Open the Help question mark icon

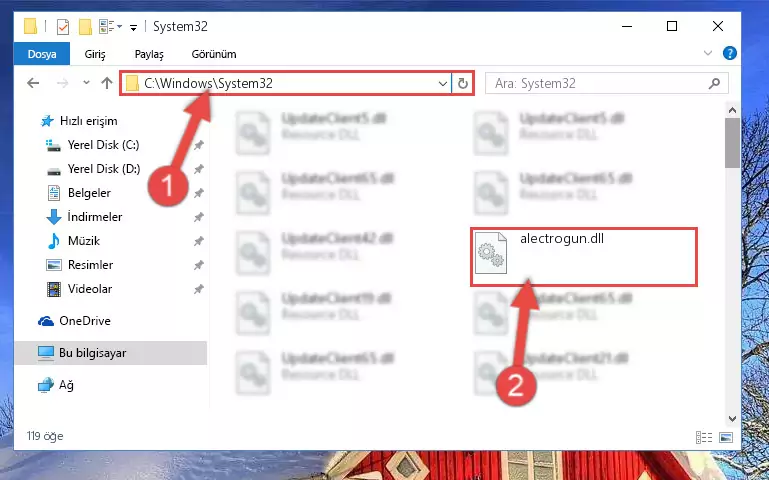730,53
